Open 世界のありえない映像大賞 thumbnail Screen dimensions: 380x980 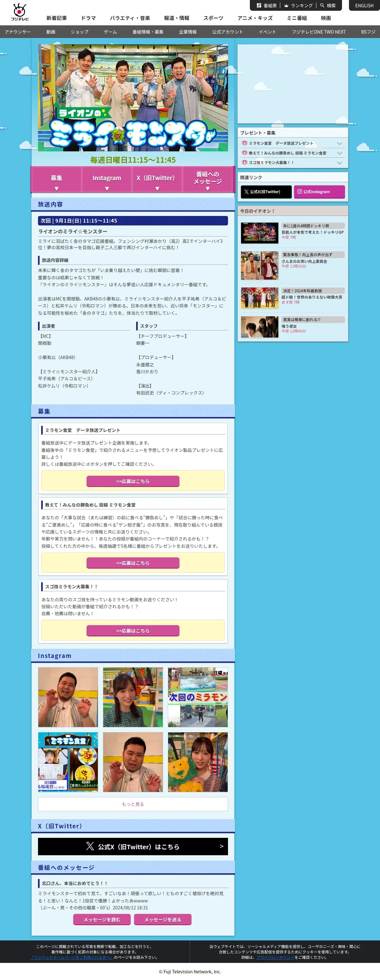tap(259, 298)
